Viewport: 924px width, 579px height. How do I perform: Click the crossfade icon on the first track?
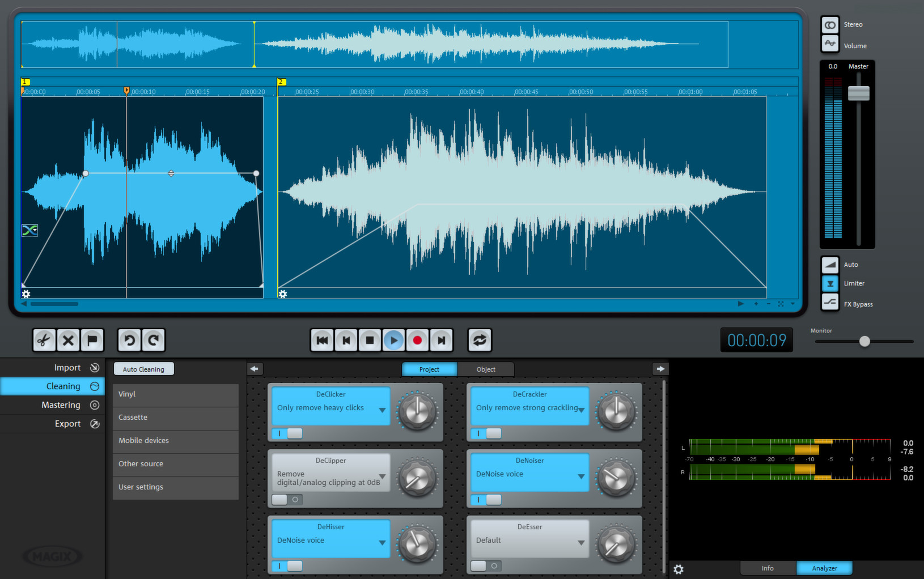[29, 230]
